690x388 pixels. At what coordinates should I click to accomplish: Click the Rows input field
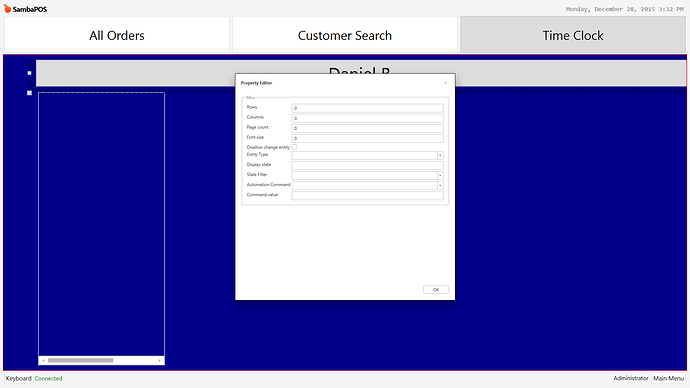coord(367,108)
